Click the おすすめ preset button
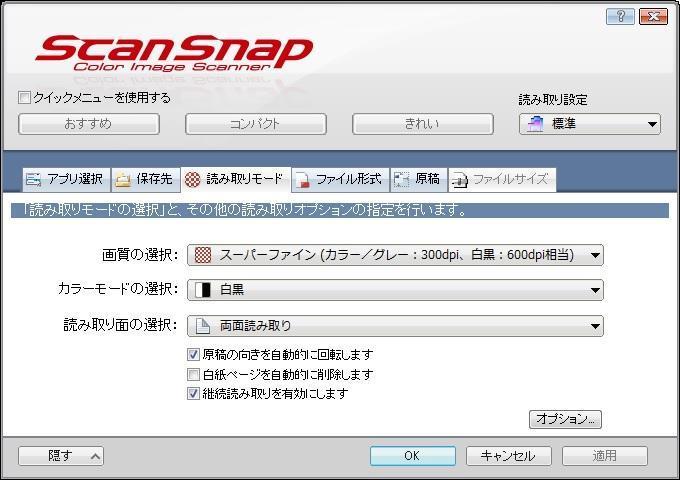680x480 pixels. pyautogui.click(x=89, y=124)
